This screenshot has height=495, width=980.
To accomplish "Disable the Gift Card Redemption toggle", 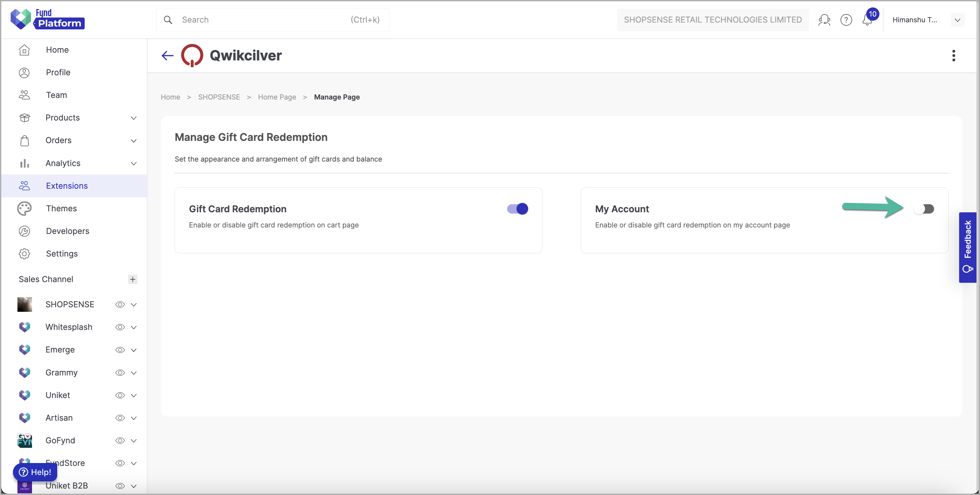I will coord(517,209).
